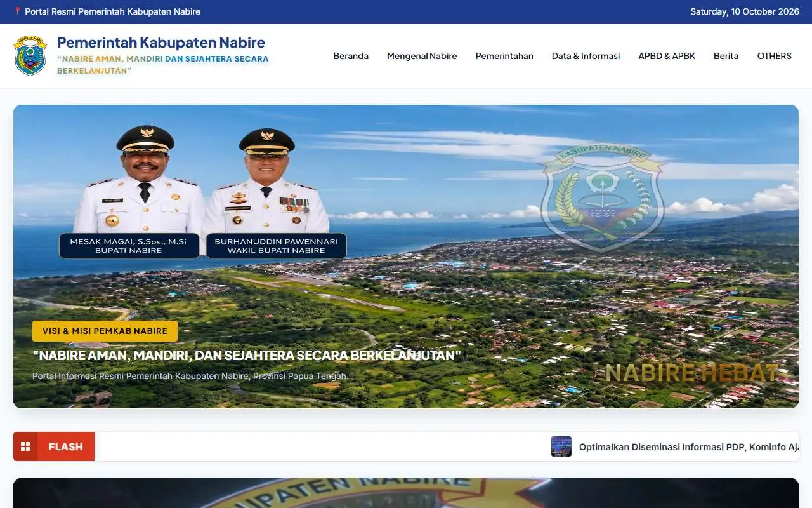Click the Pemerintah Kabupaten Nabire site title
The width and height of the screenshot is (812, 508).
pos(161,43)
